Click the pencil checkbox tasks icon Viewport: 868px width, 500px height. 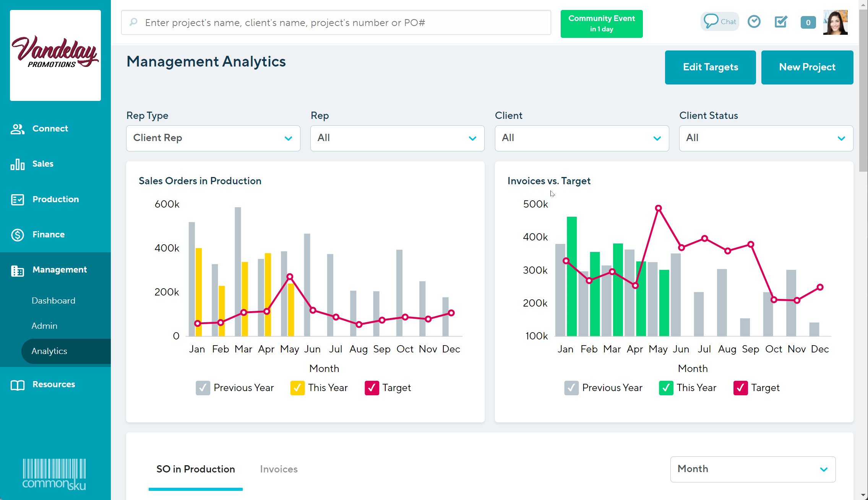(x=781, y=21)
